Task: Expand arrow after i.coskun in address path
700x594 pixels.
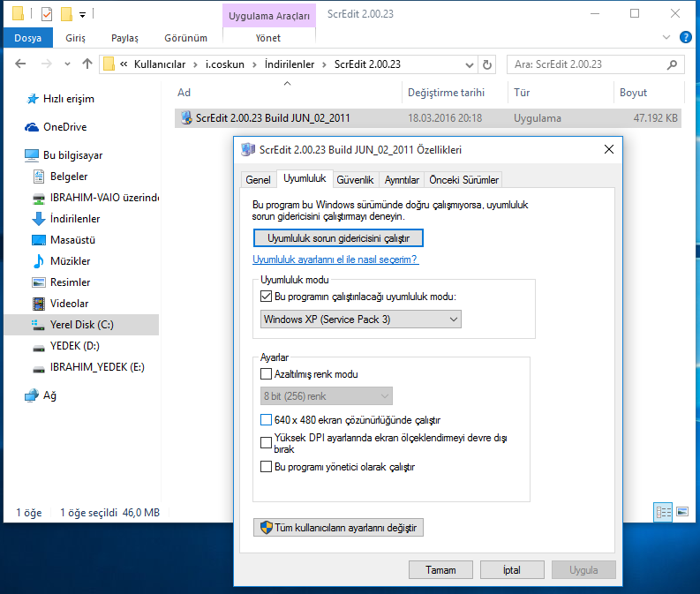Action: click(254, 64)
